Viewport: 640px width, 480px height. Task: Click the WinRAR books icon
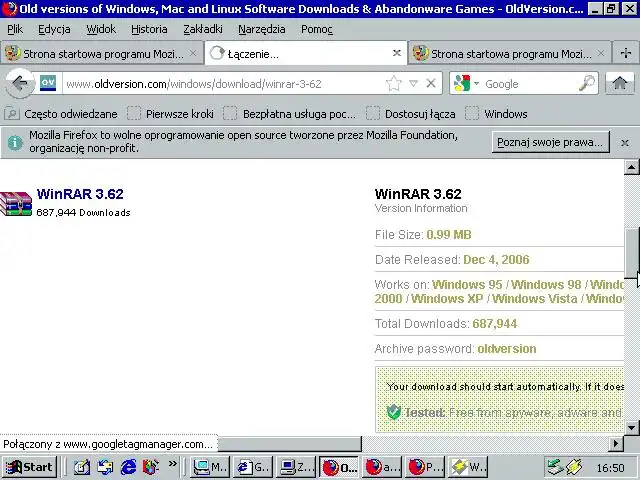tap(16, 203)
